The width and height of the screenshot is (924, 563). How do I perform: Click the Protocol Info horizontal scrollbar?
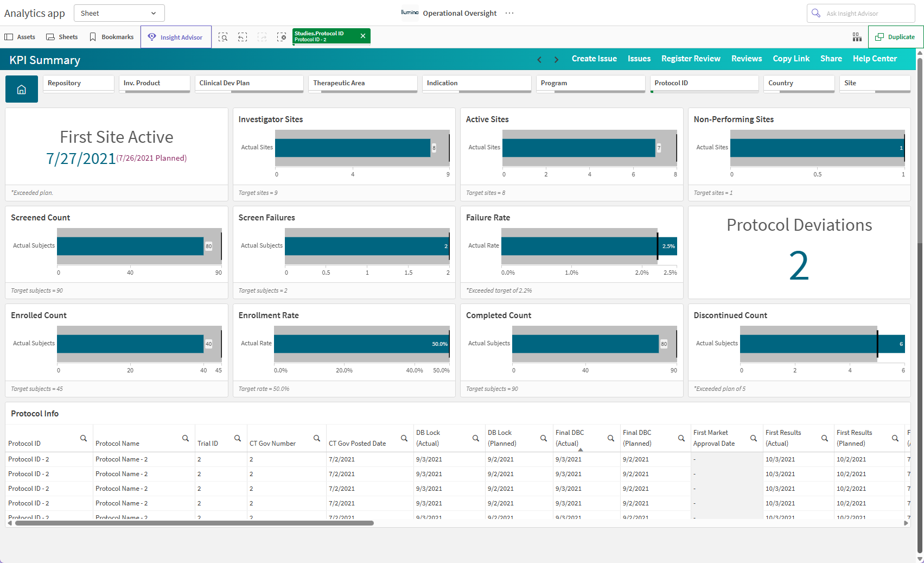194,523
